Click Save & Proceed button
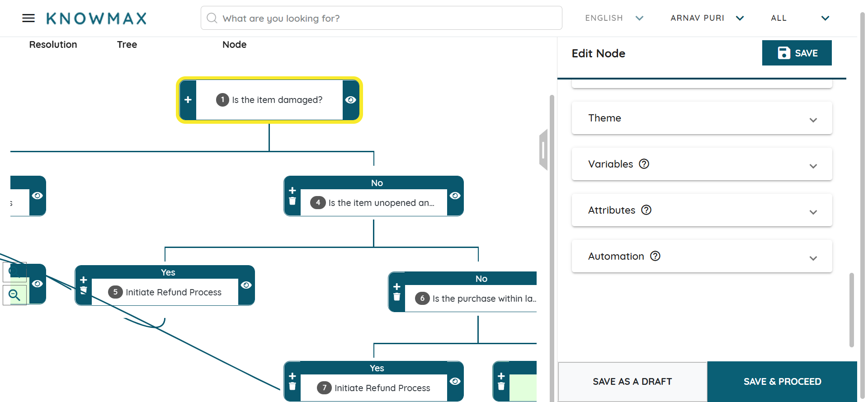Image resolution: width=868 pixels, height=402 pixels. click(782, 382)
